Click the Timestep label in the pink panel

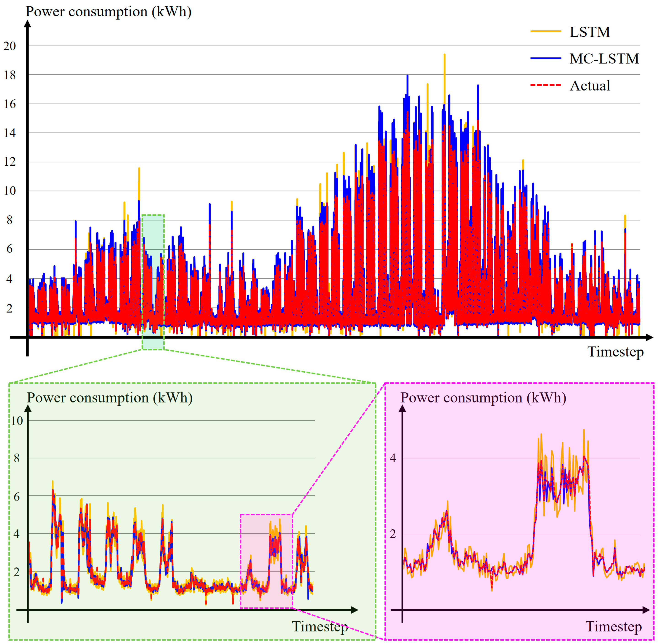tap(614, 627)
